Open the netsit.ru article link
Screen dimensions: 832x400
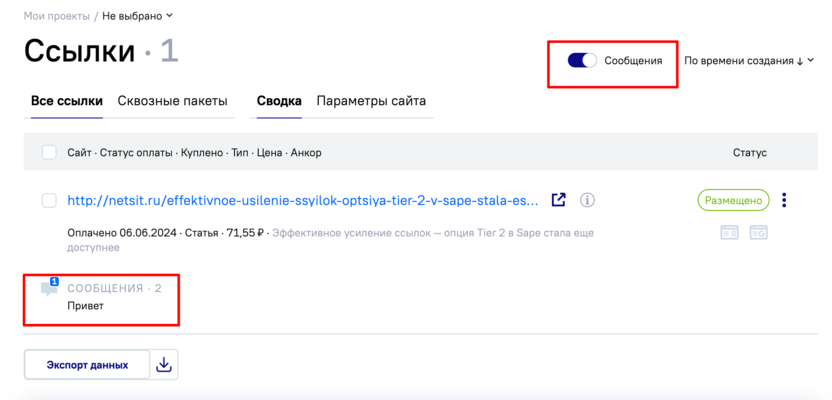point(302,200)
